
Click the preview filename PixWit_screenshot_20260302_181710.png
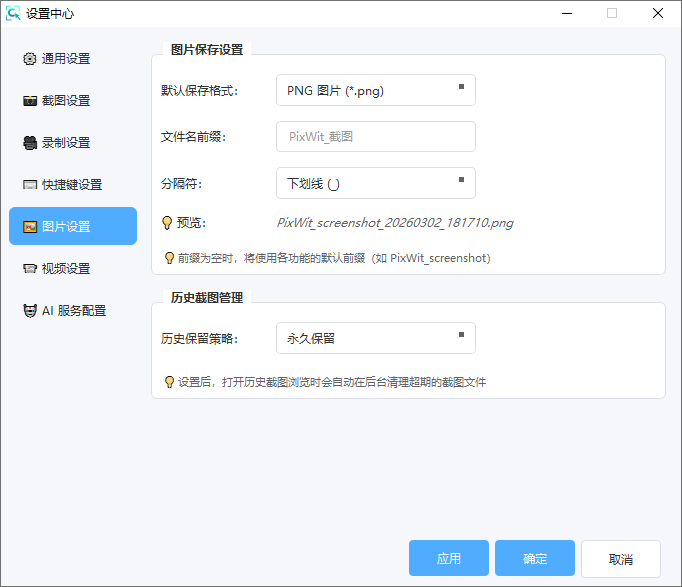click(x=395, y=223)
